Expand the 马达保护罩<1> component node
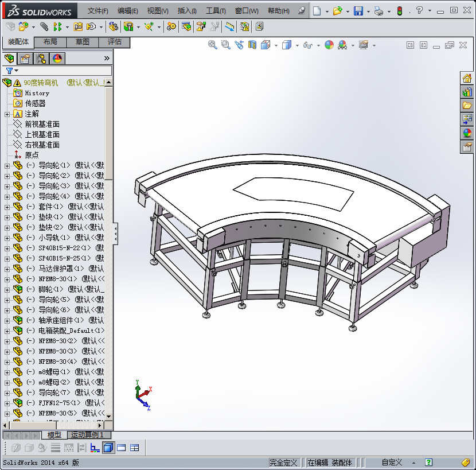Viewport: 476px width, 470px height. pyautogui.click(x=7, y=270)
